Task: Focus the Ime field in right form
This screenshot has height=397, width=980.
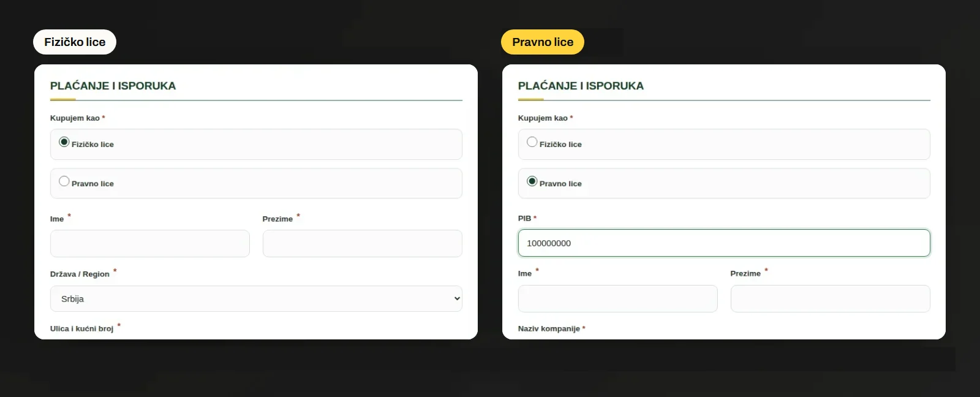Action: (x=618, y=298)
